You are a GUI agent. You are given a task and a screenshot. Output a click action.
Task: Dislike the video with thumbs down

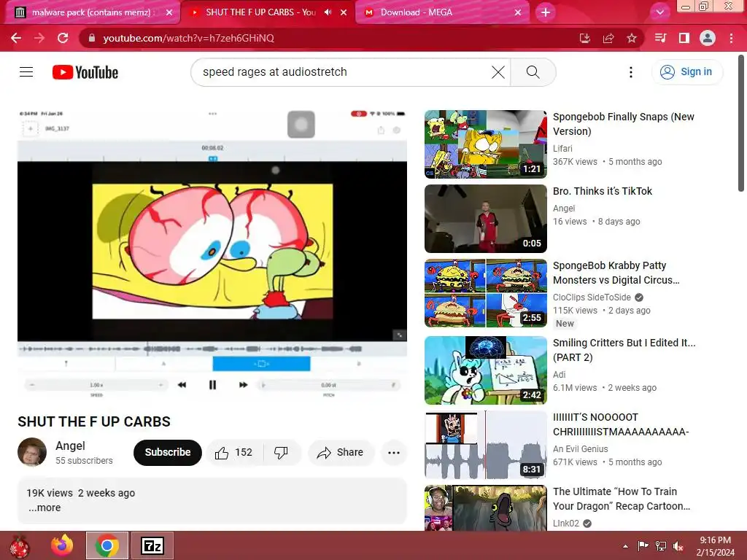click(281, 452)
